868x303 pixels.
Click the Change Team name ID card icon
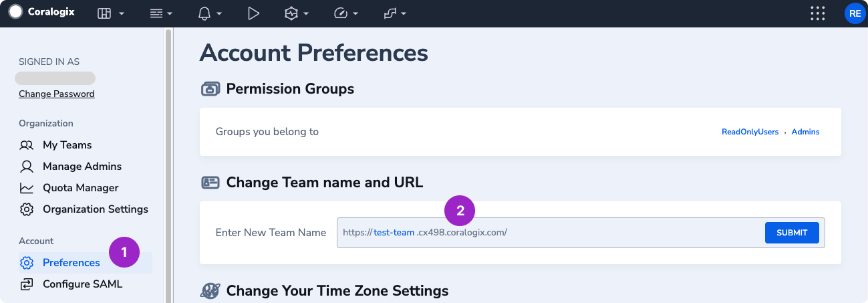pos(210,183)
